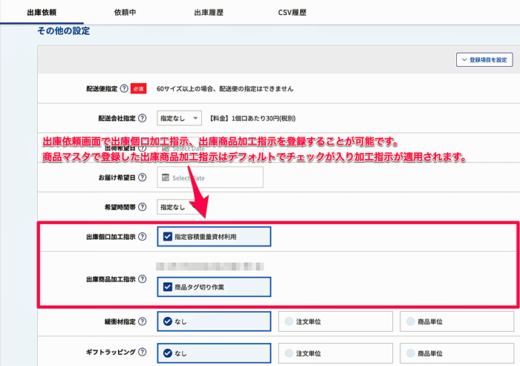Click help icon next to 出庫商品加工指示
520x366 pixels.
142,279
